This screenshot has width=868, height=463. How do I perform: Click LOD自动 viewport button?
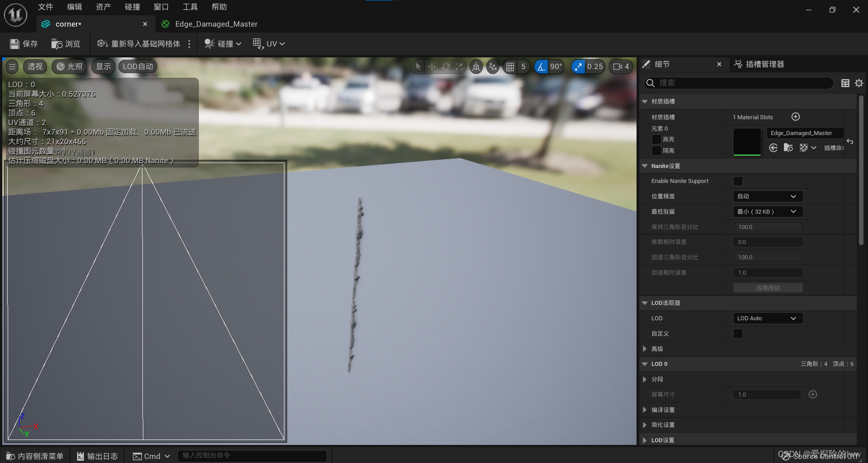tap(138, 67)
